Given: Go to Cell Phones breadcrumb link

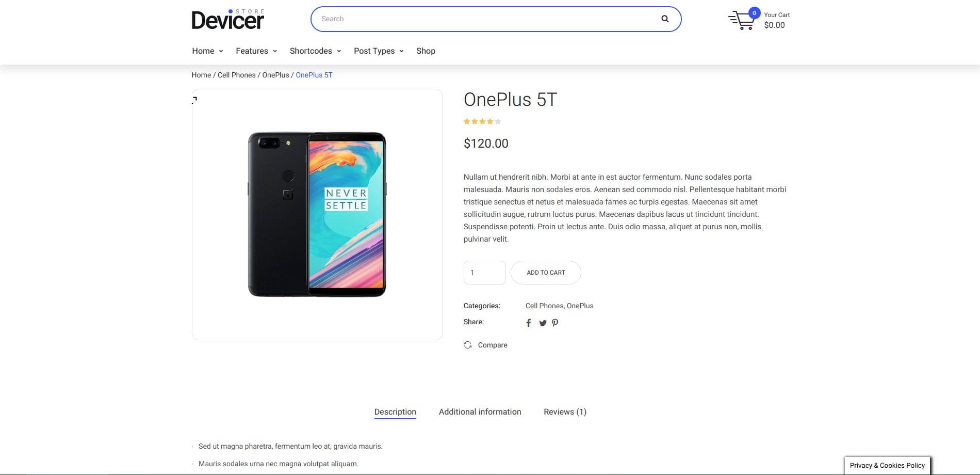Looking at the screenshot, I should [x=236, y=75].
